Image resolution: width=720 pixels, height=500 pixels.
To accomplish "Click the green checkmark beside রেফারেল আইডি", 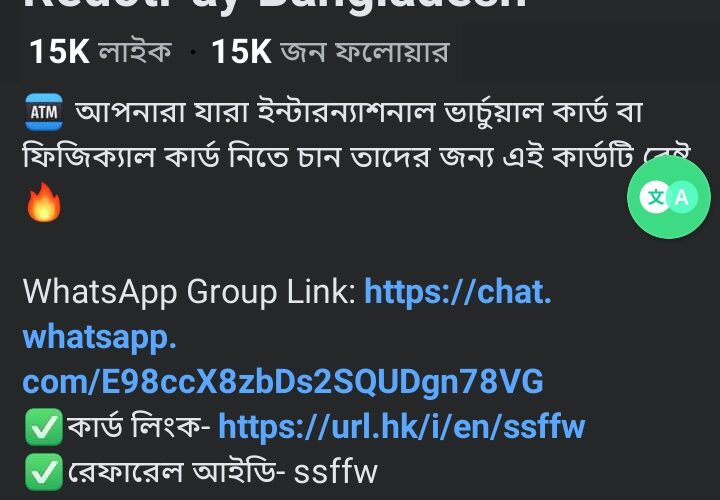I will point(44,472).
